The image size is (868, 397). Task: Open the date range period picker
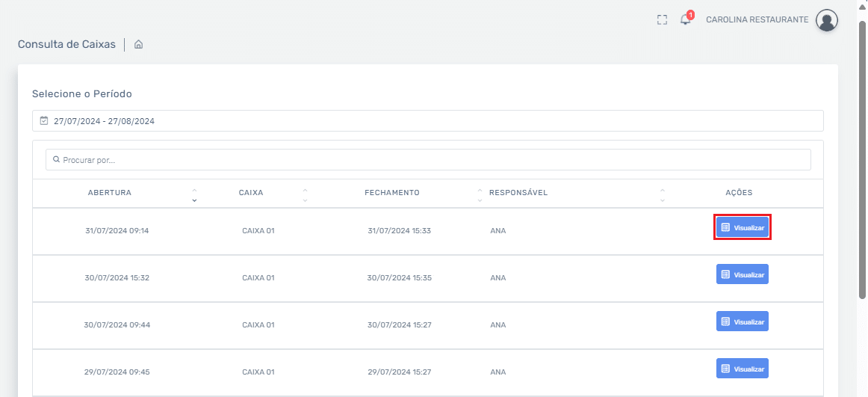tap(427, 120)
